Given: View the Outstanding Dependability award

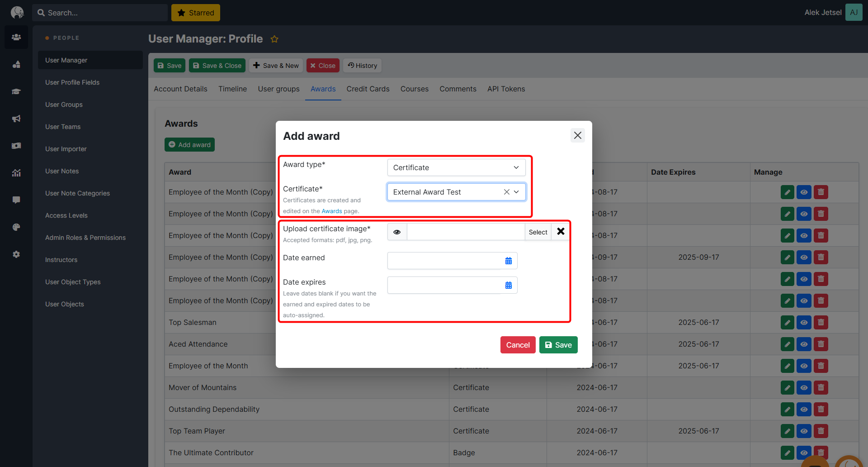Looking at the screenshot, I should [x=804, y=410].
